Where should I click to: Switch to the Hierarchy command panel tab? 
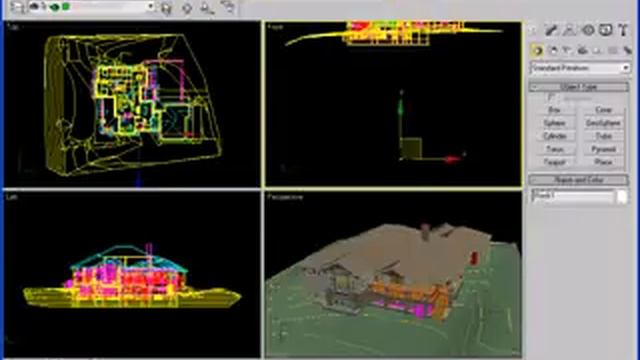(569, 30)
